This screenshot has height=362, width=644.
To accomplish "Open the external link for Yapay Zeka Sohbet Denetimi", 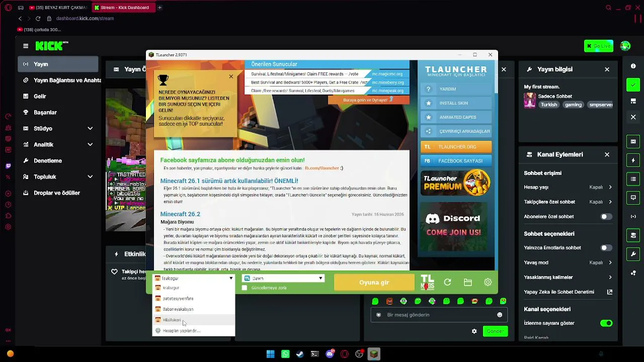I will [x=610, y=292].
